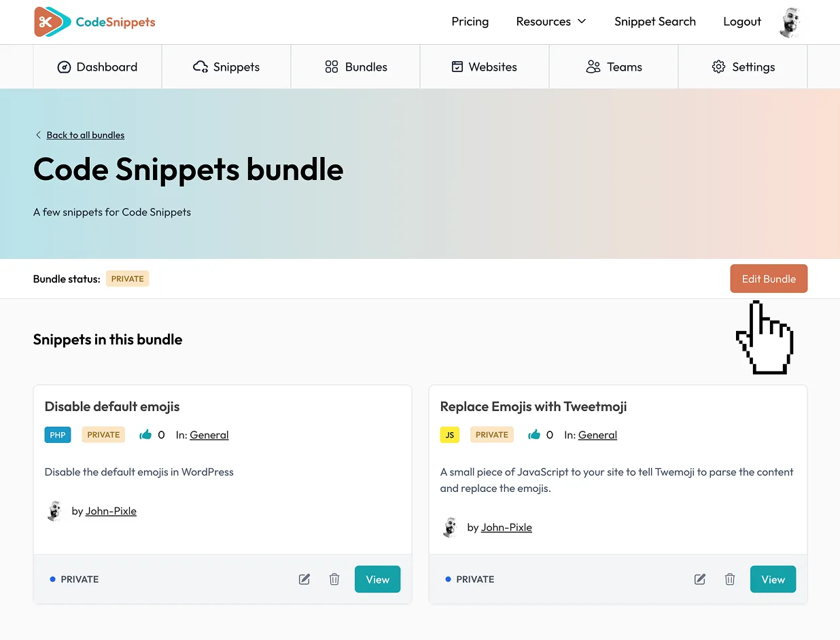Click author avatar on Tweetmoji card

(450, 527)
